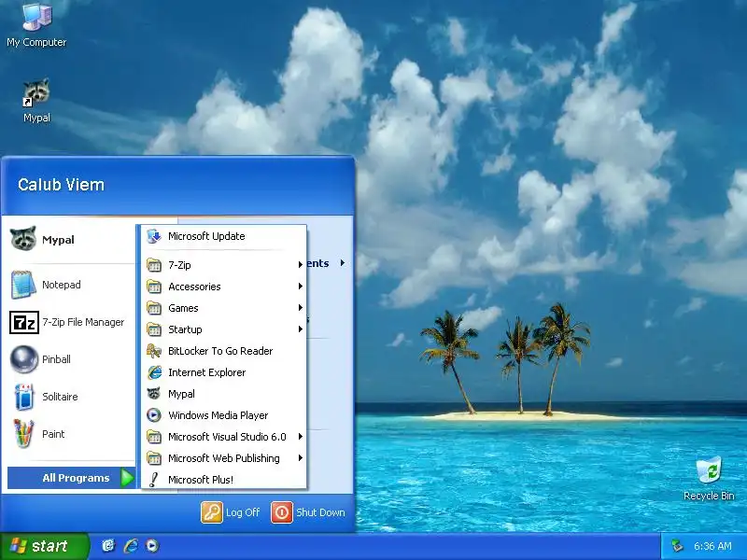The height and width of the screenshot is (560, 747).
Task: Click the All Programs button
Action: coord(72,478)
